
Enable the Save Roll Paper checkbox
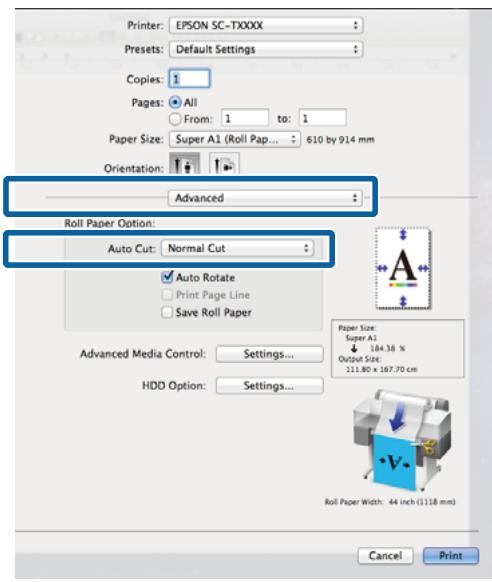coord(167,312)
